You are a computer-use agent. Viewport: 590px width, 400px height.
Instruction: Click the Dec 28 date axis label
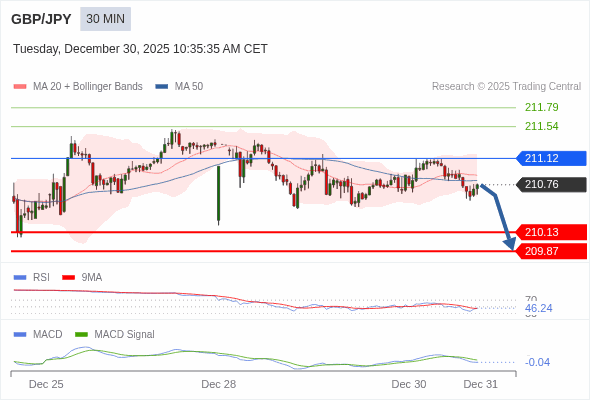(219, 384)
